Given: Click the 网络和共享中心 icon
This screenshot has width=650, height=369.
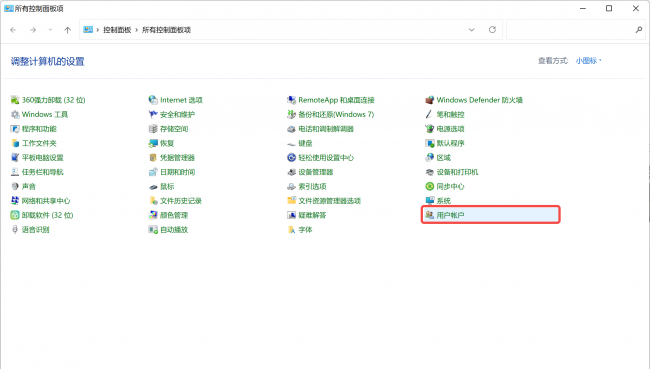Looking at the screenshot, I should [x=15, y=201].
